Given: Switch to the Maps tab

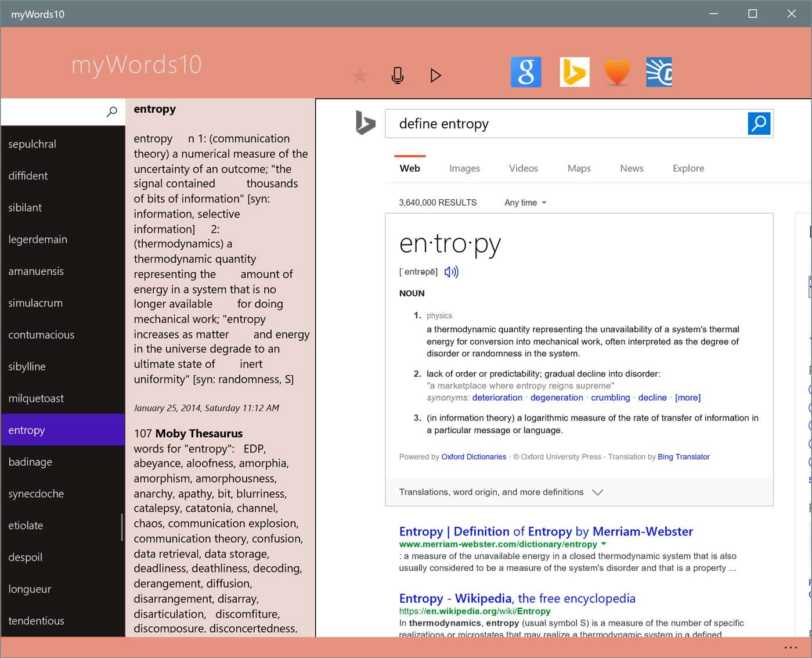Looking at the screenshot, I should 579,168.
